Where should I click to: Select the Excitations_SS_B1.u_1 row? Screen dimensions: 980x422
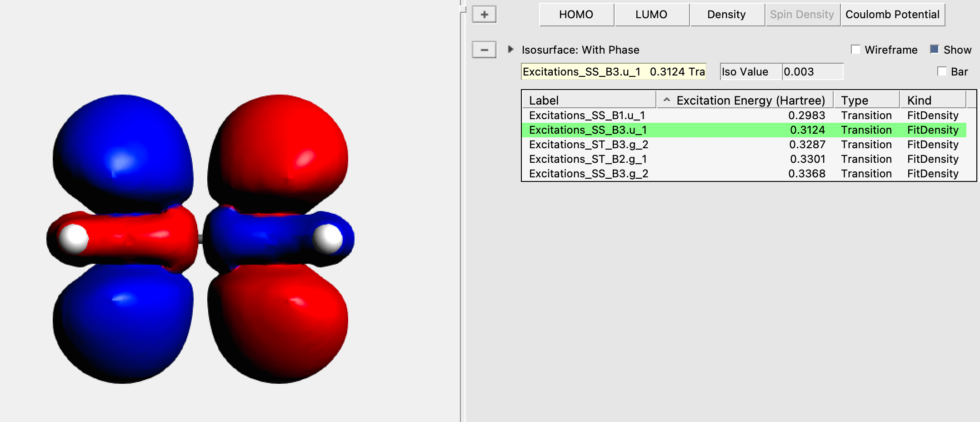(587, 116)
